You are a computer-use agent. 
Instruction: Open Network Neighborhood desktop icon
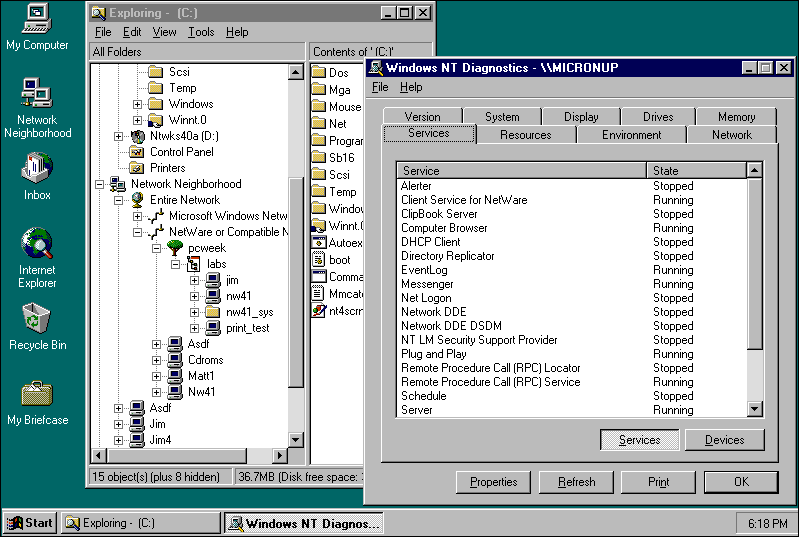pyautogui.click(x=37, y=92)
